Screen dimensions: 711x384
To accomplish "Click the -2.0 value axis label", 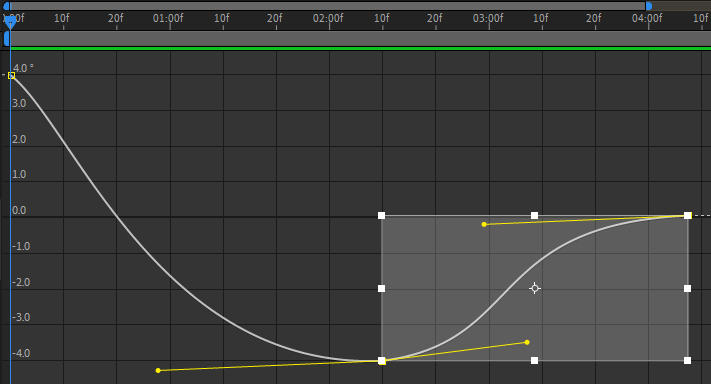I will click(21, 282).
